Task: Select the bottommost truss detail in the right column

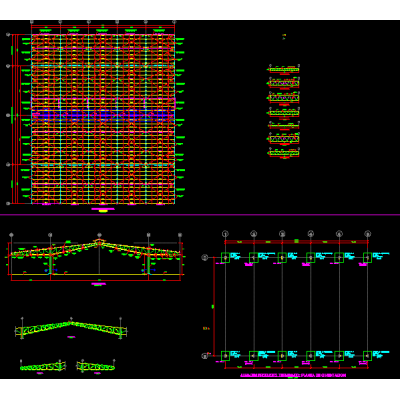Action: [x=284, y=153]
